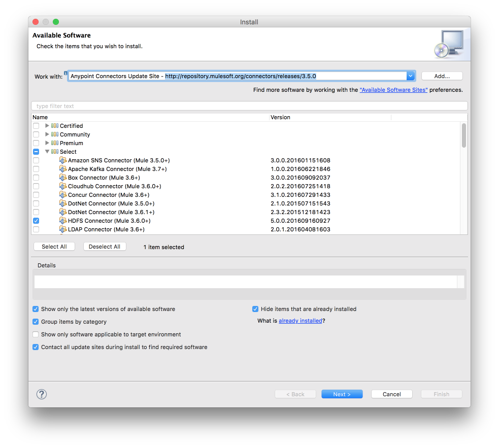
Task: Click the HDFS Connector feature icon
Action: [x=63, y=220]
